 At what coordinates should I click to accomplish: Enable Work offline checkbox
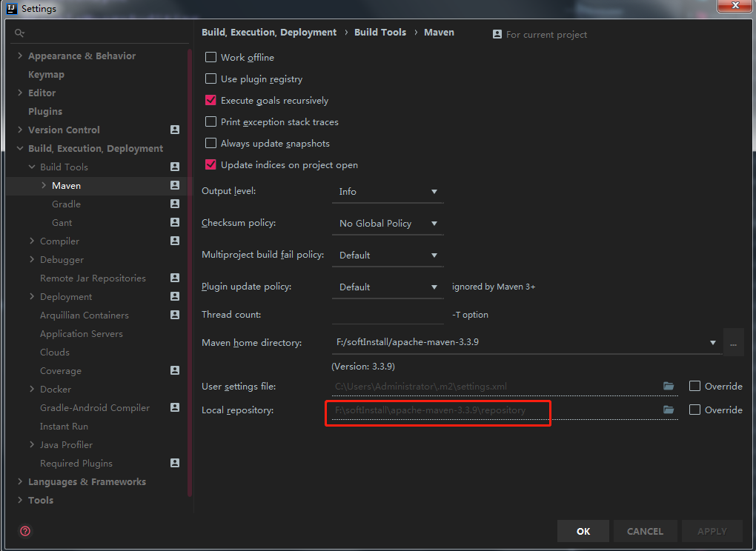[x=210, y=57]
